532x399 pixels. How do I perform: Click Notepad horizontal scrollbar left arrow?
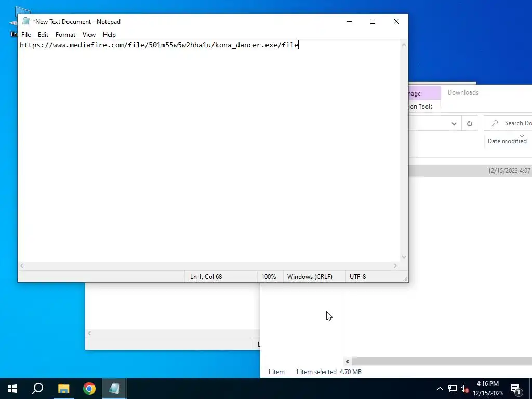pyautogui.click(x=22, y=266)
